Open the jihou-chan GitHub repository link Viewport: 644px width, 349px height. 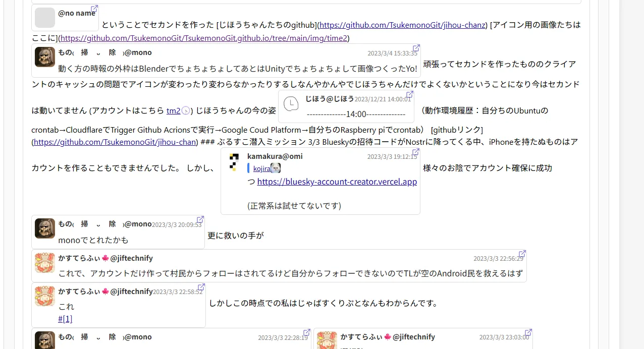coord(115,142)
